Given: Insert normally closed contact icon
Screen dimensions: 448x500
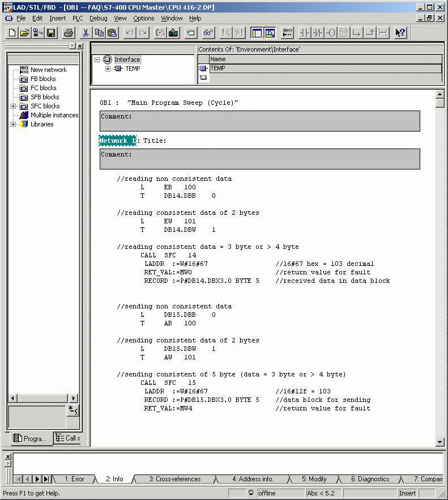Looking at the screenshot, I should (x=318, y=33).
